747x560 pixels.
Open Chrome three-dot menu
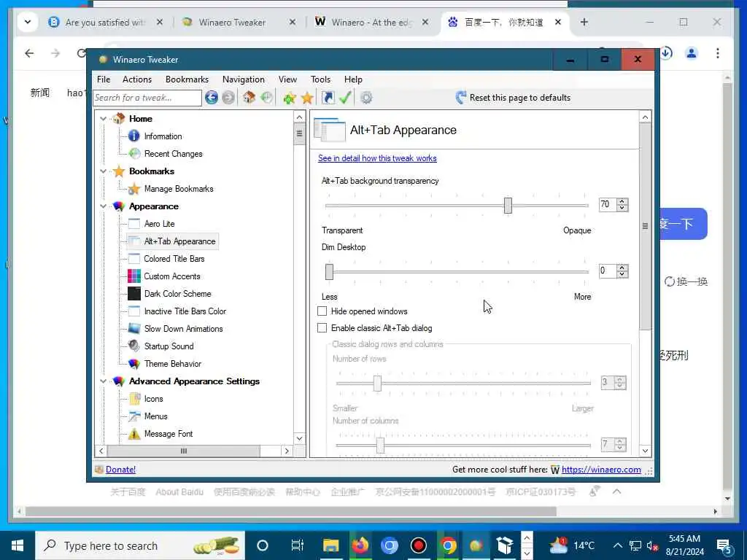(718, 52)
